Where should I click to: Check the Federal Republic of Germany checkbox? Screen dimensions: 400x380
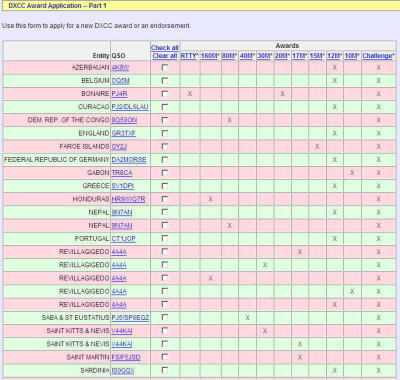coord(165,160)
